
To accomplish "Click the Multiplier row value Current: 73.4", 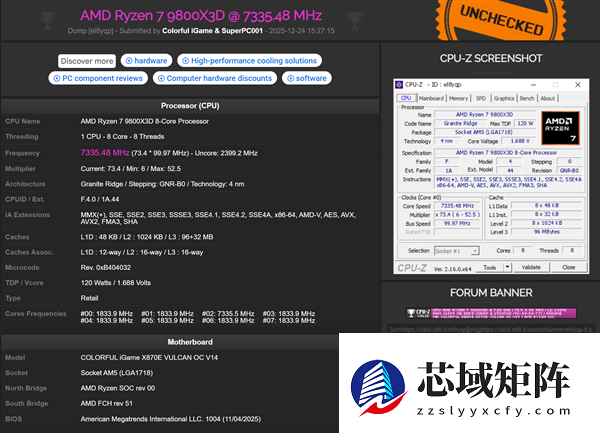I will pyautogui.click(x=130, y=169).
